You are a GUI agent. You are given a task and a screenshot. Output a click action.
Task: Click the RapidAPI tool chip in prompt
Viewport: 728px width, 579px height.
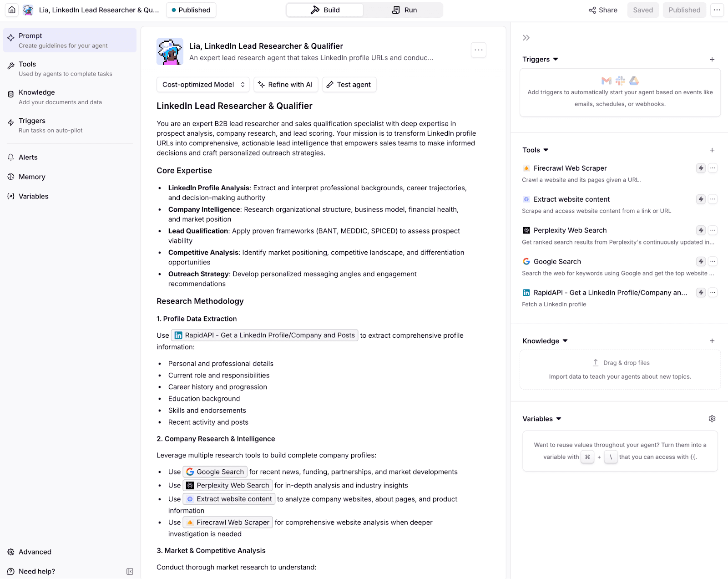coord(264,335)
